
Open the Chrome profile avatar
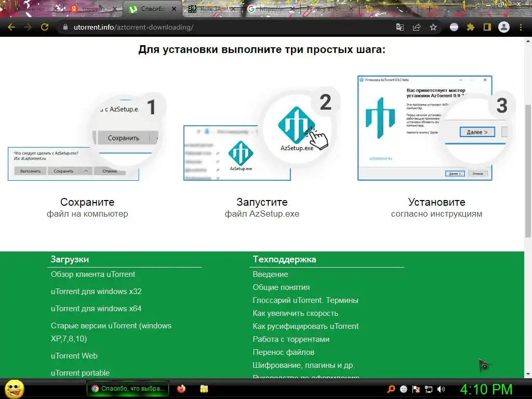(504, 27)
